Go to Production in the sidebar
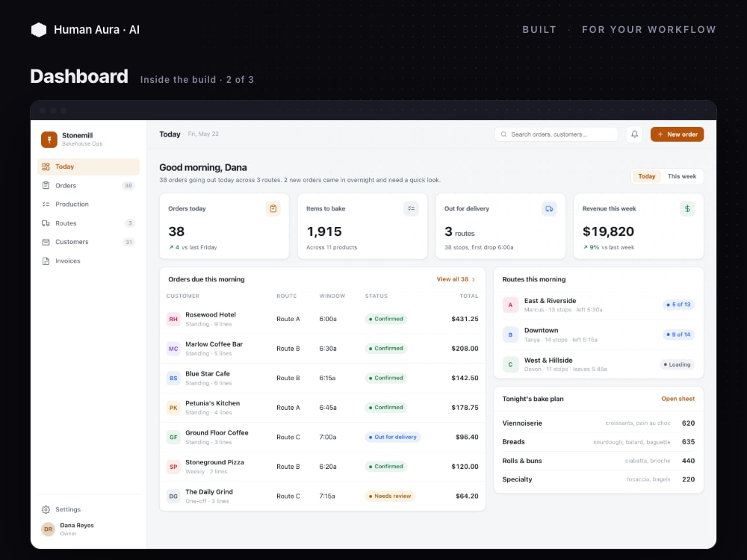This screenshot has width=747, height=560. click(88, 205)
